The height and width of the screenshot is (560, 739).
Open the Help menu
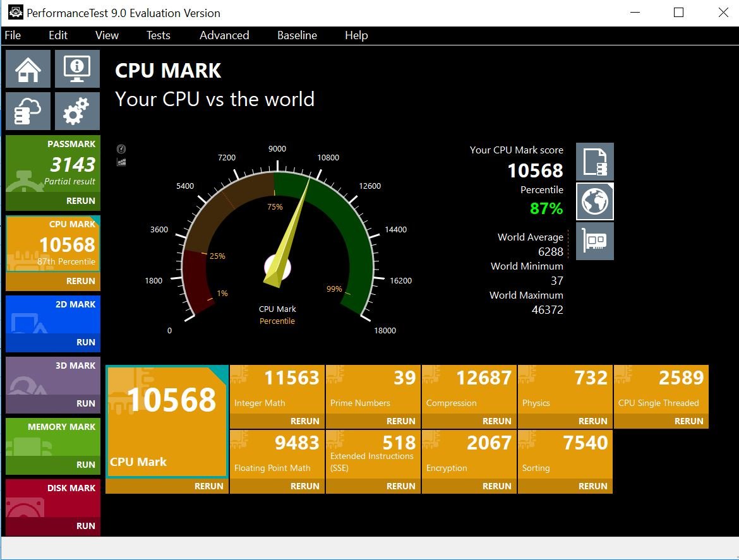(x=356, y=35)
